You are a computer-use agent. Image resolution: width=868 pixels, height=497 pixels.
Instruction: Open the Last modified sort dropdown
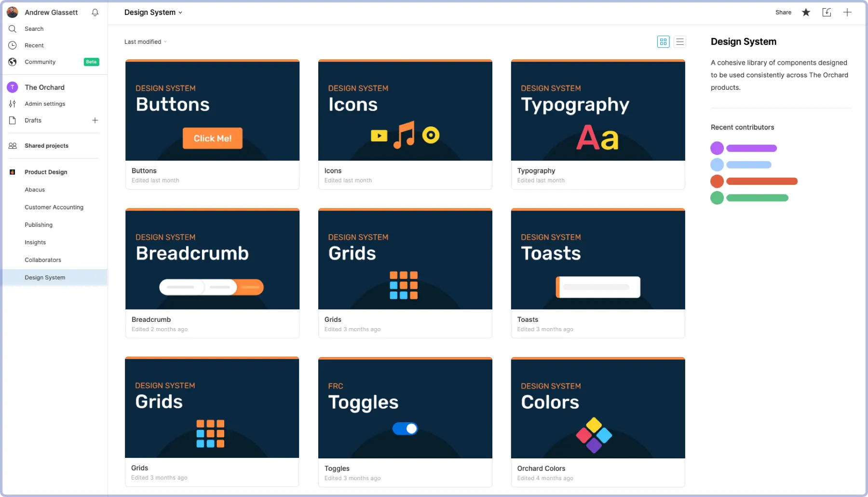pyautogui.click(x=146, y=42)
